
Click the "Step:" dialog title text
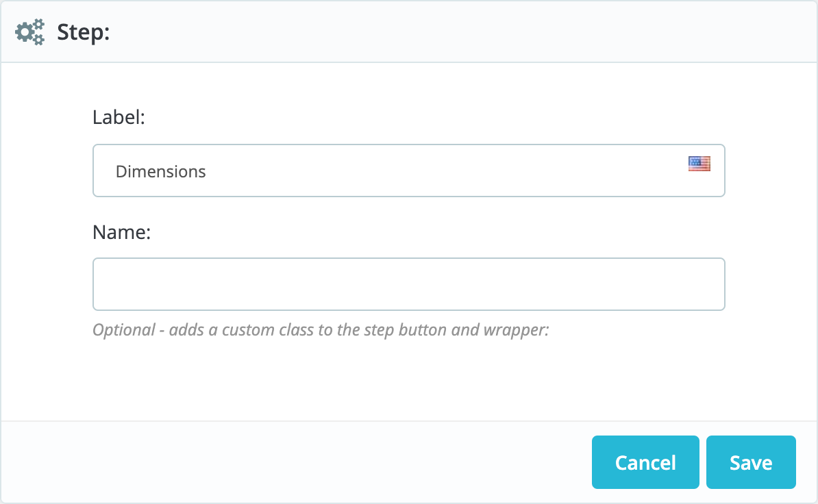[83, 32]
